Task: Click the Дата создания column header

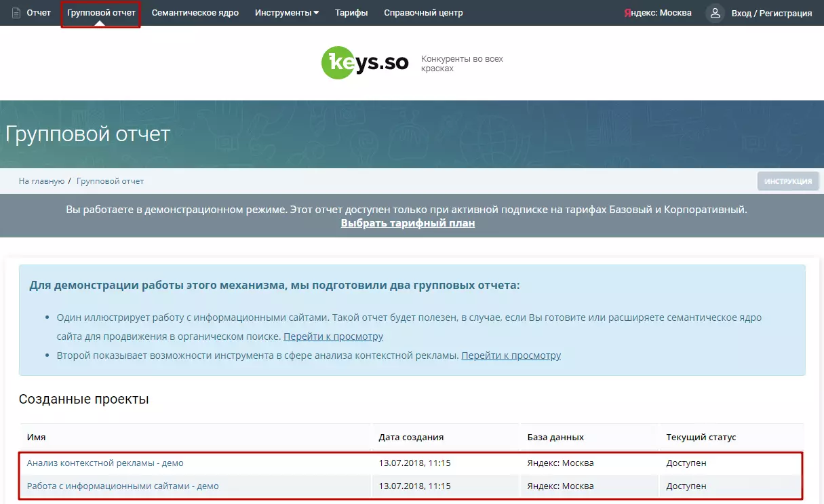Action: tap(411, 438)
